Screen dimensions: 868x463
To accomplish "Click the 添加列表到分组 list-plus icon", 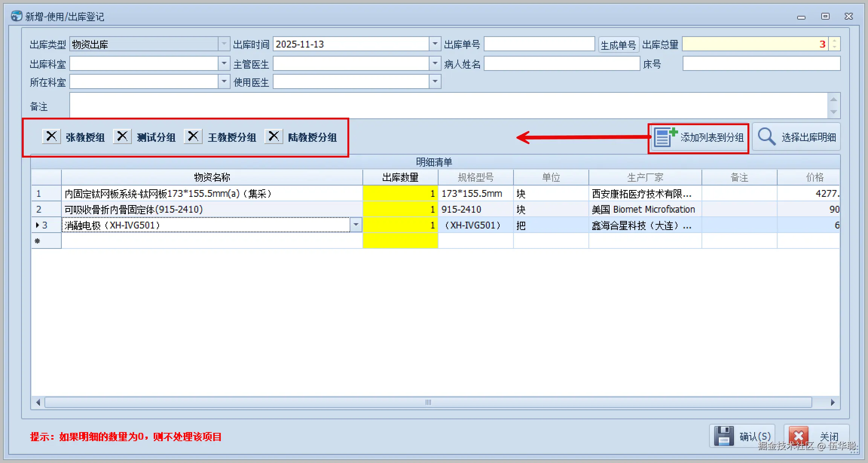I will coord(665,137).
